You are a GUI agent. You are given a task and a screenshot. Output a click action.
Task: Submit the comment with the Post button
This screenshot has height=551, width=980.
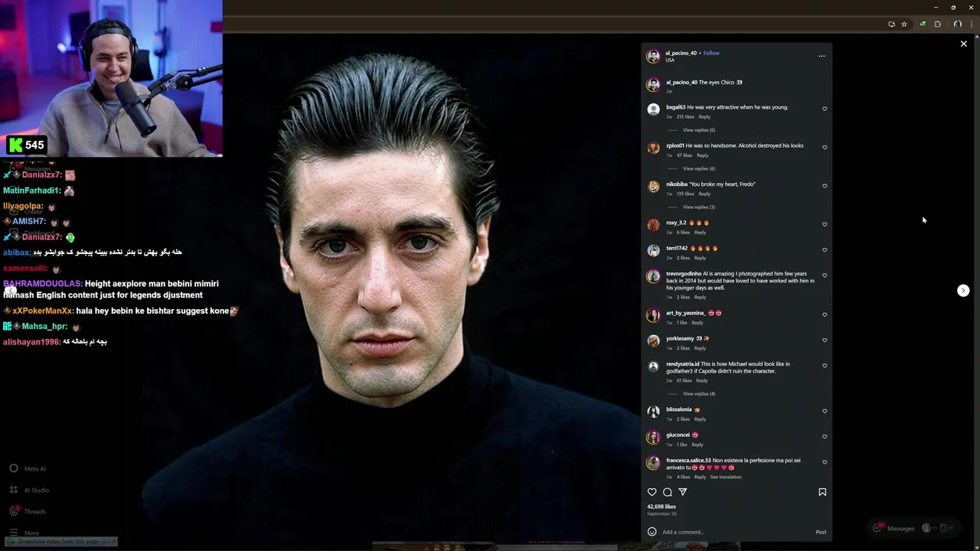821,532
